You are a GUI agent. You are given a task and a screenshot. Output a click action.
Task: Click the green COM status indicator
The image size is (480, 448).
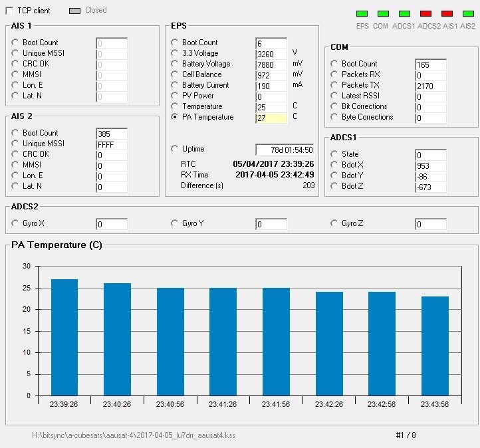tap(383, 13)
